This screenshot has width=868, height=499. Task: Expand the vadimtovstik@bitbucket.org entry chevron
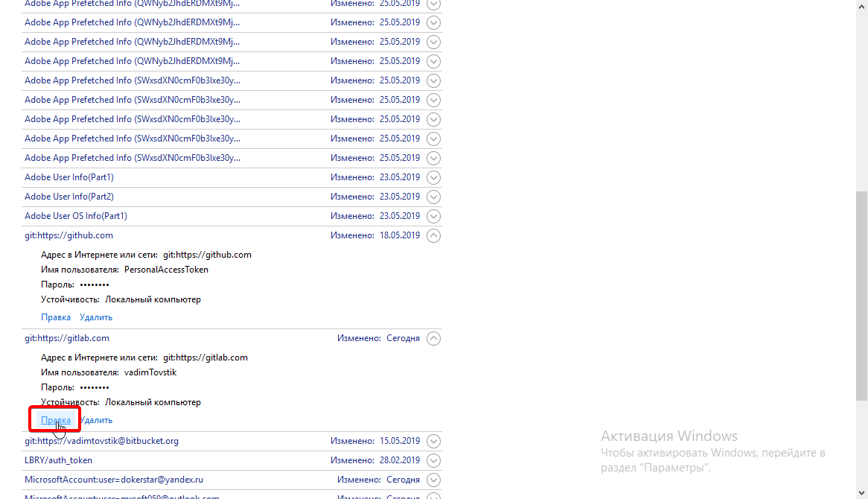[x=433, y=441]
